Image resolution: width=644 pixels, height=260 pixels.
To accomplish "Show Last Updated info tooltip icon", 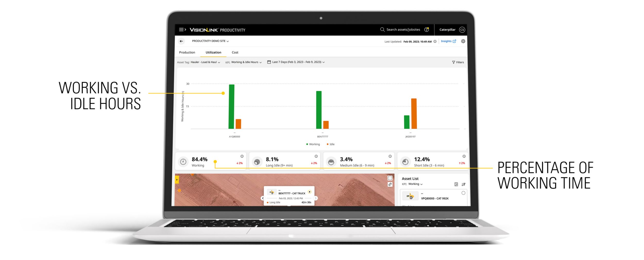I will tap(435, 41).
